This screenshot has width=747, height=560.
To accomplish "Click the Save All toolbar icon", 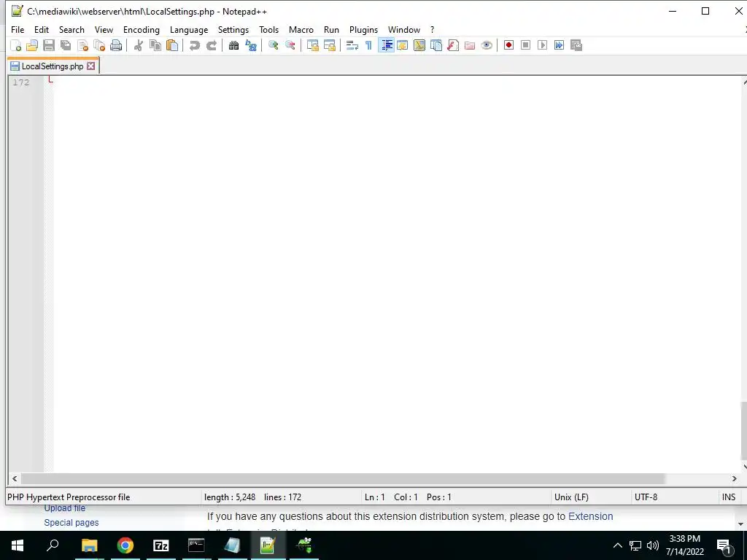I will pyautogui.click(x=66, y=45).
